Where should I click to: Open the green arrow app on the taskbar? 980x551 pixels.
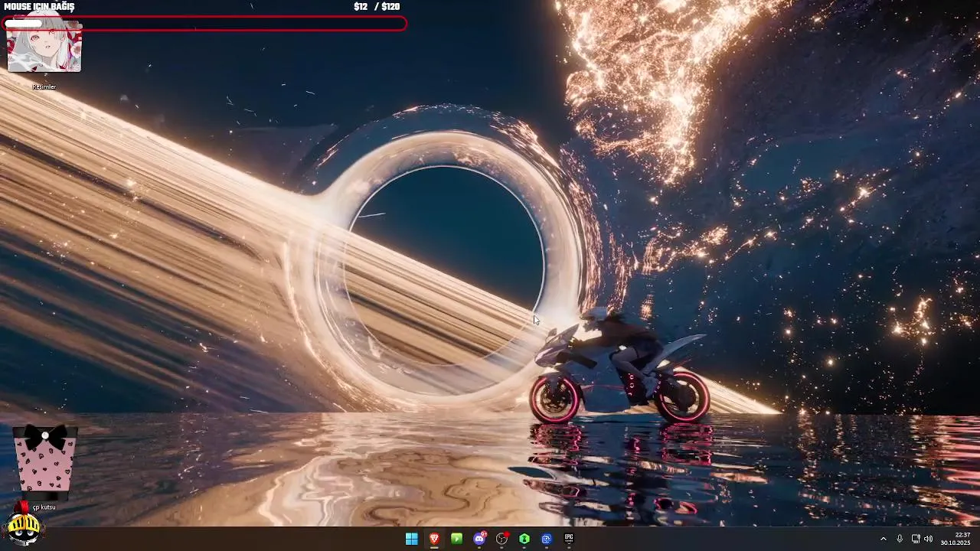[x=456, y=539]
